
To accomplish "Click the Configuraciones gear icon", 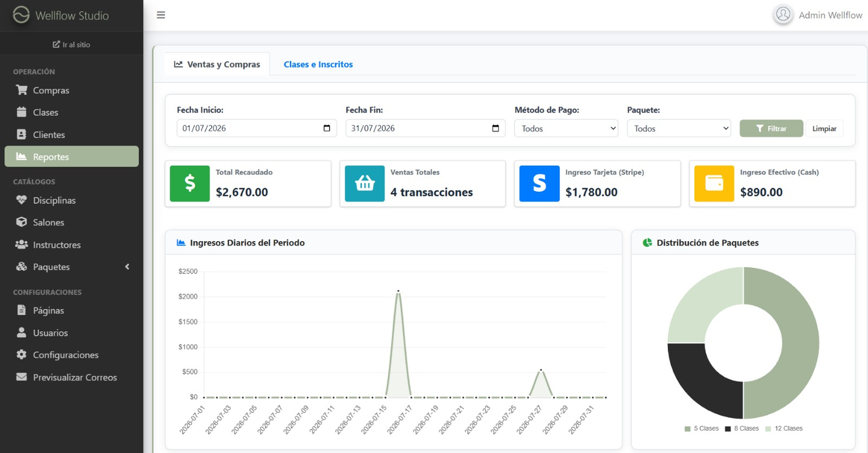I will (22, 355).
